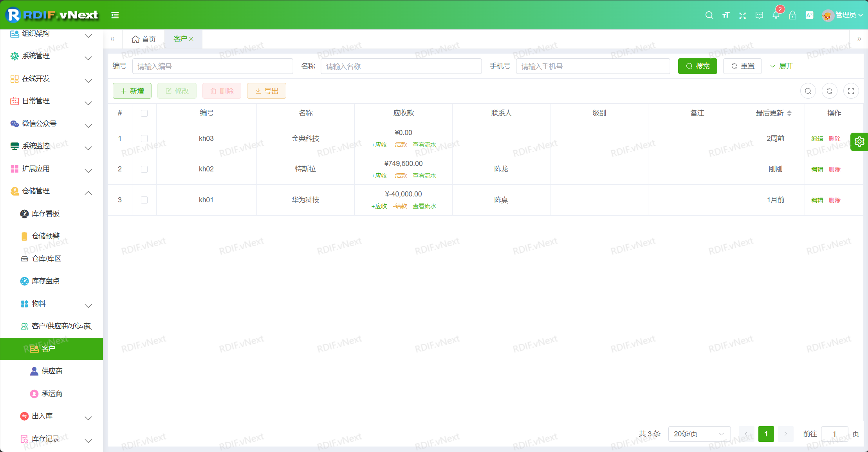The image size is (868, 452).
Task: Click the font size icon
Action: tap(726, 15)
